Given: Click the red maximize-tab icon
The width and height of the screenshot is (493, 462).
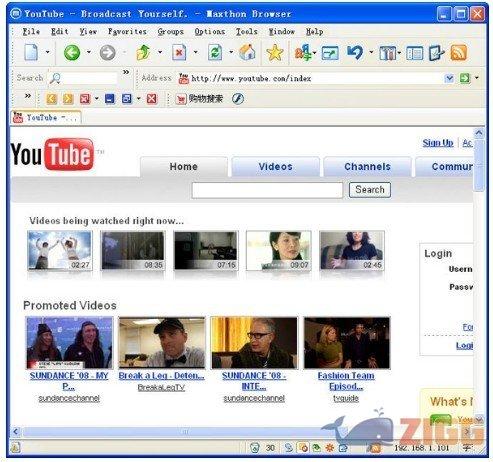Looking at the screenshot, I should 85,99.
